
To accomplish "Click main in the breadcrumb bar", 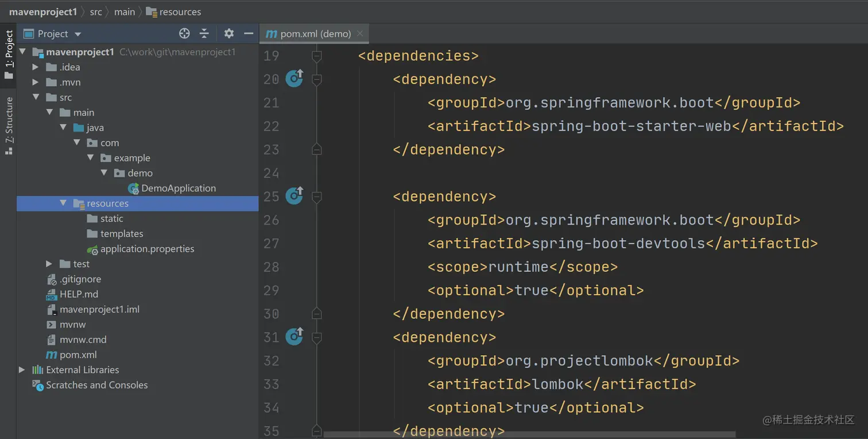I will coord(125,11).
